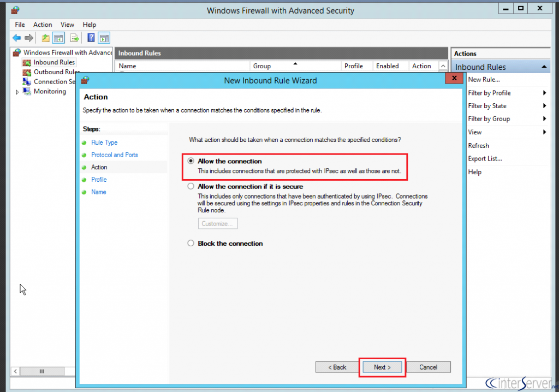Toggle the Show/Hide Action Pane icon

[104, 38]
